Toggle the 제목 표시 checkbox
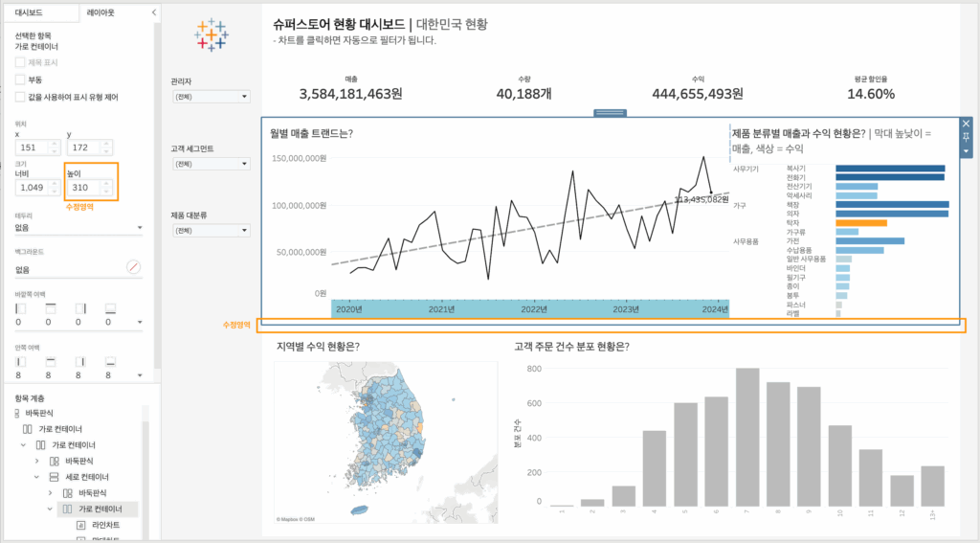The image size is (980, 543). click(x=20, y=62)
